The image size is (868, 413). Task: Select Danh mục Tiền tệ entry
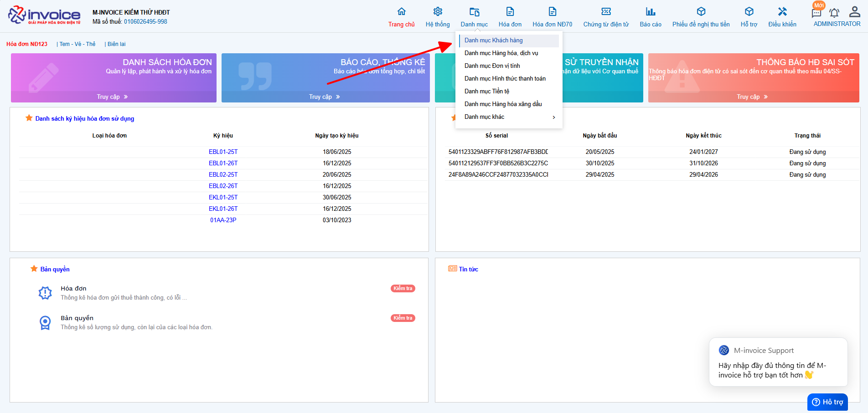487,92
